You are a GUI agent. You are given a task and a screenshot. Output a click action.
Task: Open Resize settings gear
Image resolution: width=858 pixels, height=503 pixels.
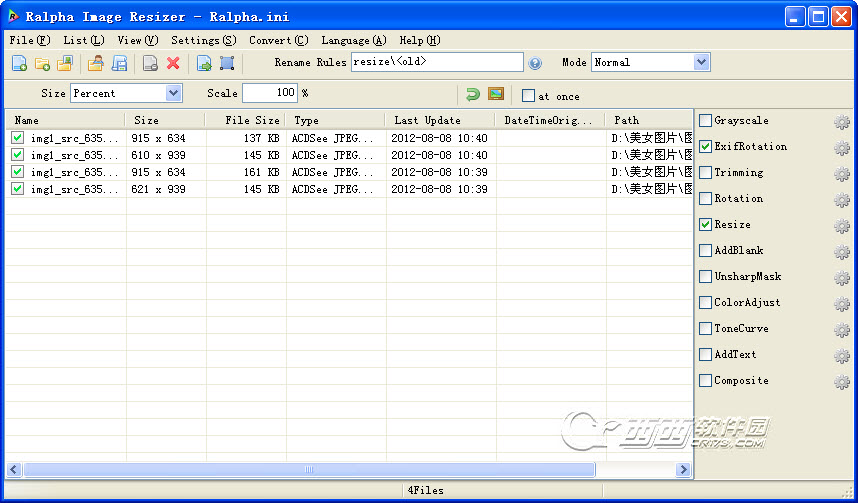(842, 226)
